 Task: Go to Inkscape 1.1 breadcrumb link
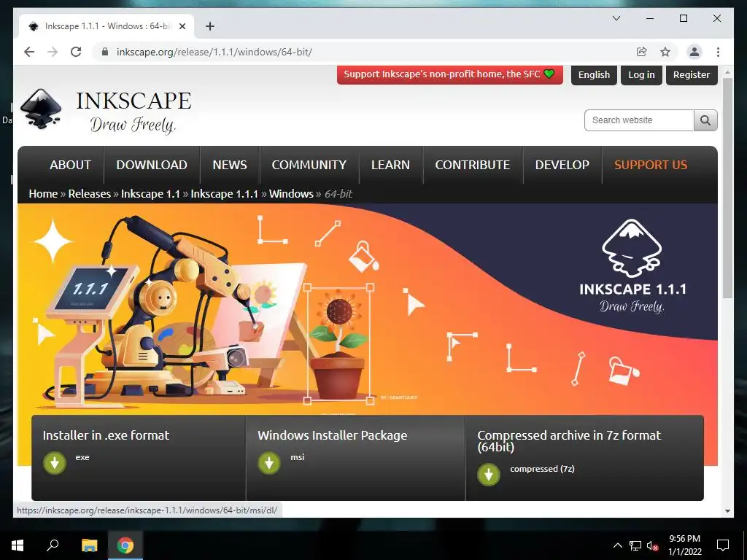pos(150,194)
